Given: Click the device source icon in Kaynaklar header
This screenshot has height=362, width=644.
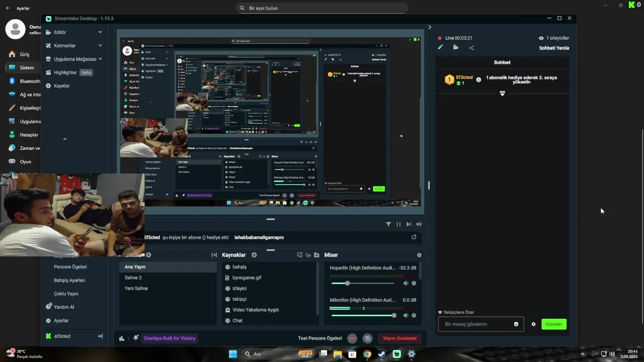Looking at the screenshot, I should 300,255.
